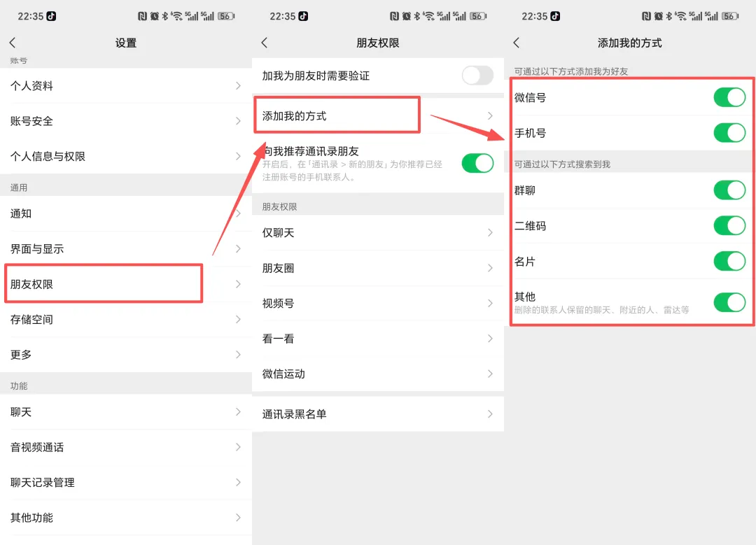Go back from the 设置 screen
The image size is (756, 545).
point(13,43)
